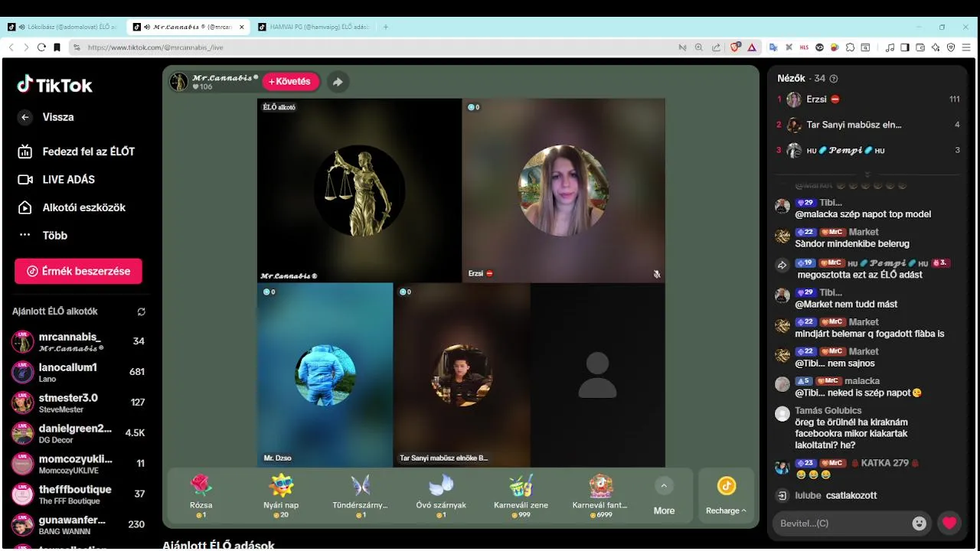This screenshot has width=980, height=551.
Task: Open lanocallum1 live stream
Action: pyautogui.click(x=78, y=372)
